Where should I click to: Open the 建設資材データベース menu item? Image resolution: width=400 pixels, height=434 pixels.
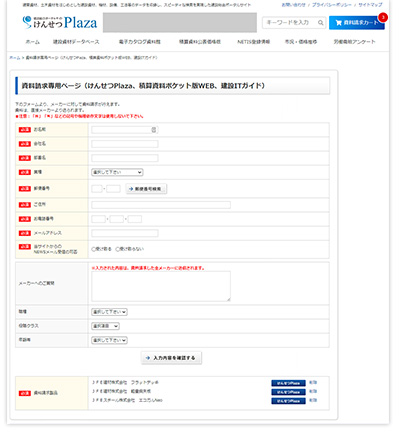(x=76, y=42)
